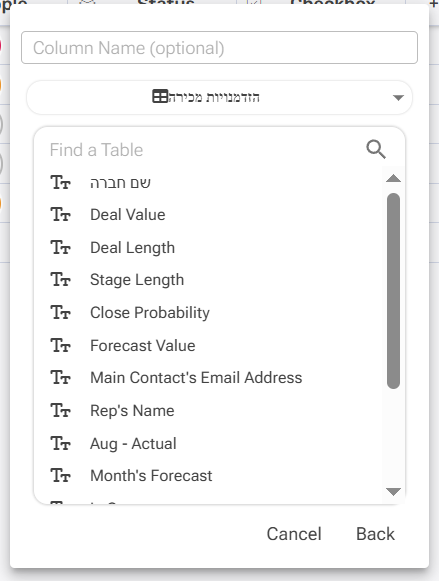This screenshot has height=581, width=439.
Task: Focus the Column Name optional field
Action: 219,48
